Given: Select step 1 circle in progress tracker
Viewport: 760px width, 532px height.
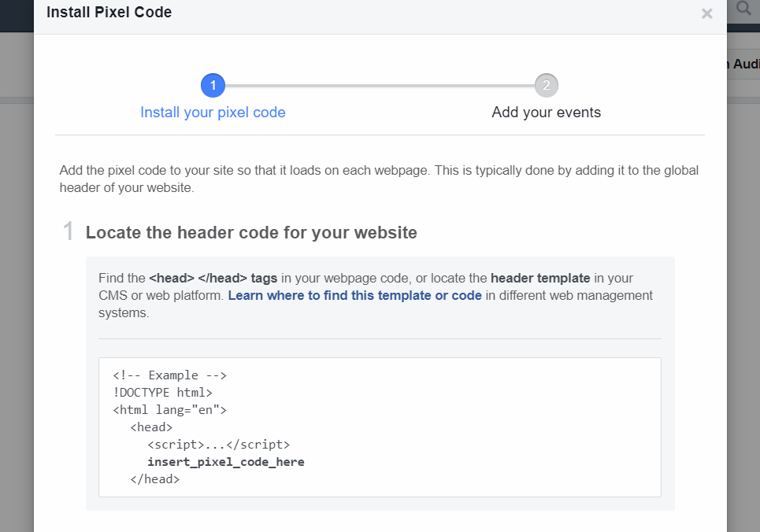Looking at the screenshot, I should click(x=213, y=85).
